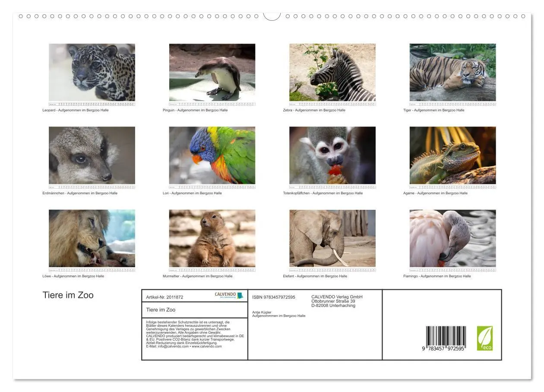Click author name 'Antje Kügler'
Viewport: 544px width, 392px height.
pos(262,312)
